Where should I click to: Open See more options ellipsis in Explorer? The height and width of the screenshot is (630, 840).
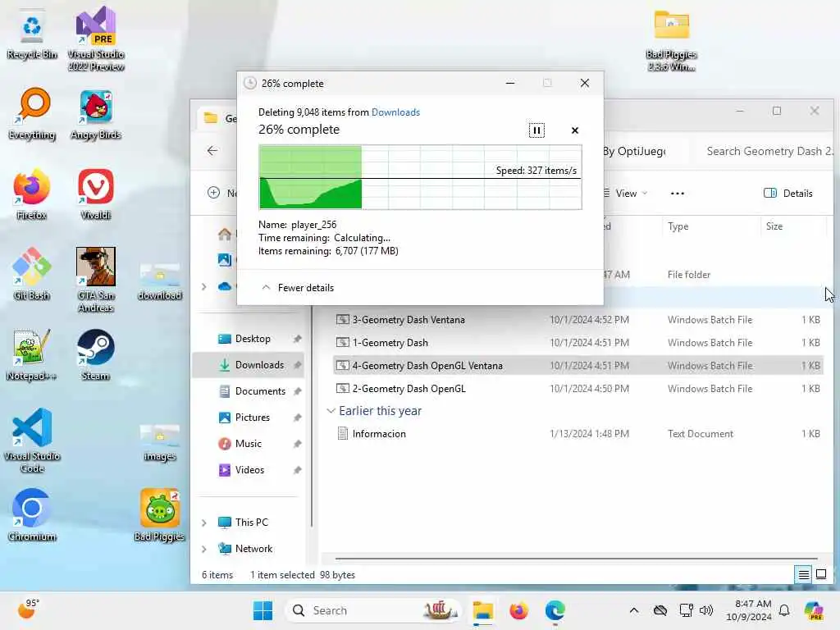coord(677,194)
